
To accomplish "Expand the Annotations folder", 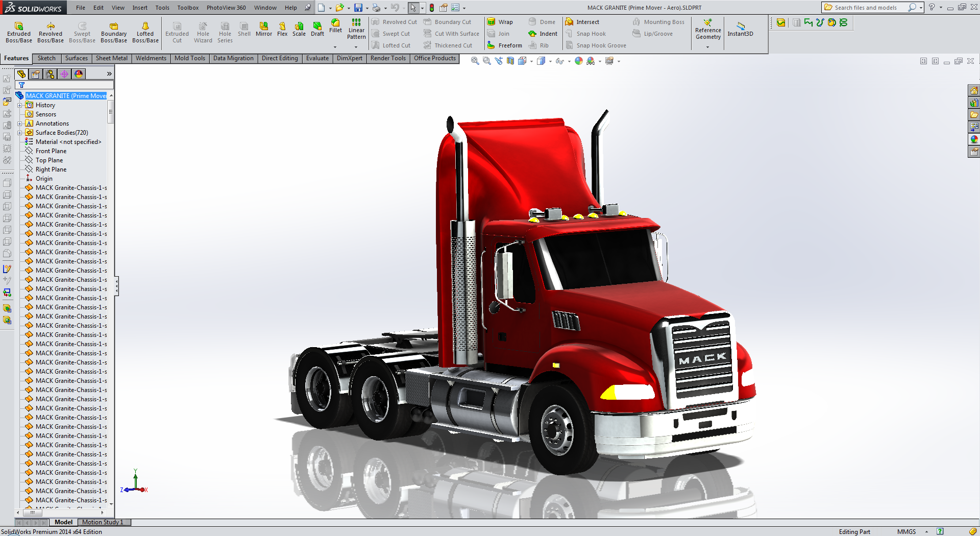I will pyautogui.click(x=20, y=124).
